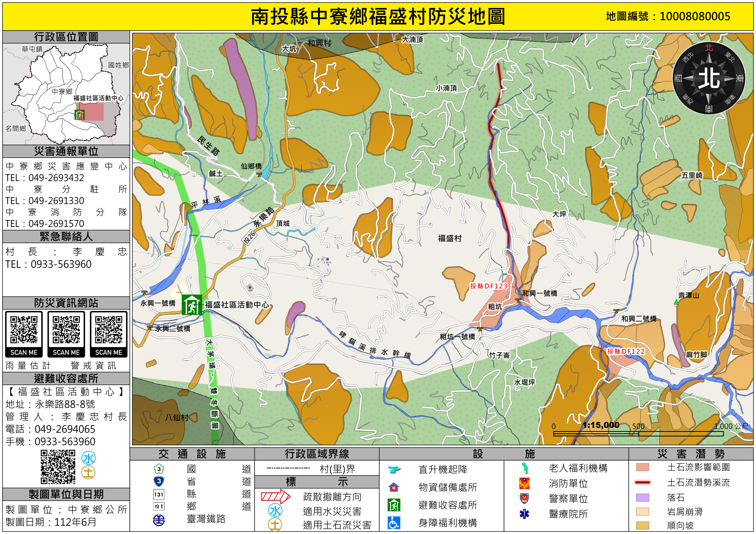The image size is (756, 534).
Task: Click the blue water disaster circle symbol
Action: coord(275,511)
